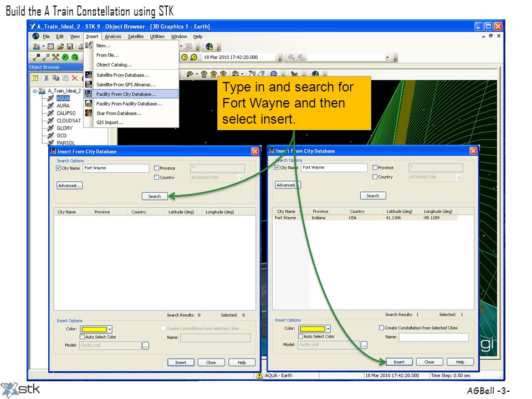Click the save disk toolbar icon

70,47
